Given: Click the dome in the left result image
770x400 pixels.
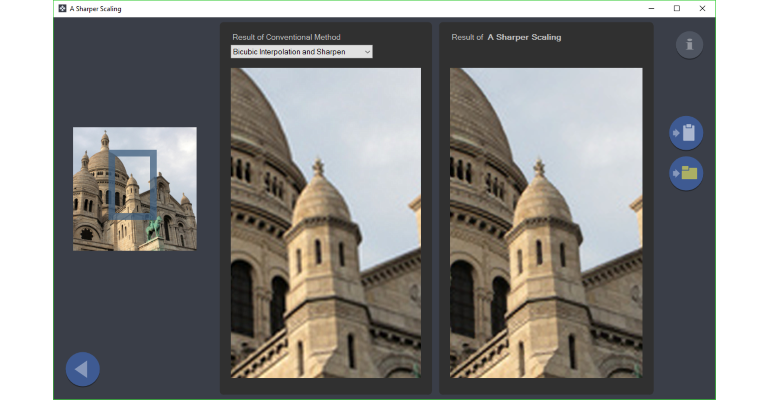Looking at the screenshot, I should (258, 120).
